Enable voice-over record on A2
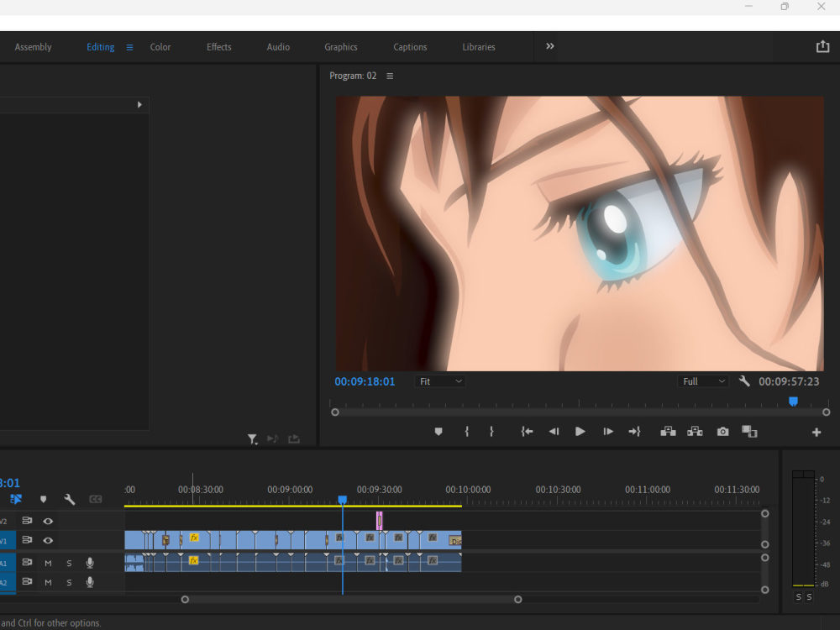The height and width of the screenshot is (630, 840). [x=90, y=582]
